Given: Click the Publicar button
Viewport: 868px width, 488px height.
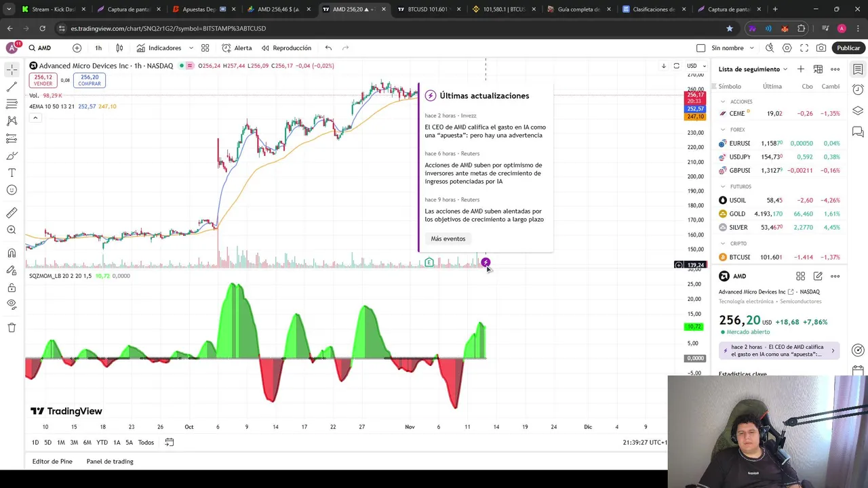Looking at the screenshot, I should tap(848, 48).
